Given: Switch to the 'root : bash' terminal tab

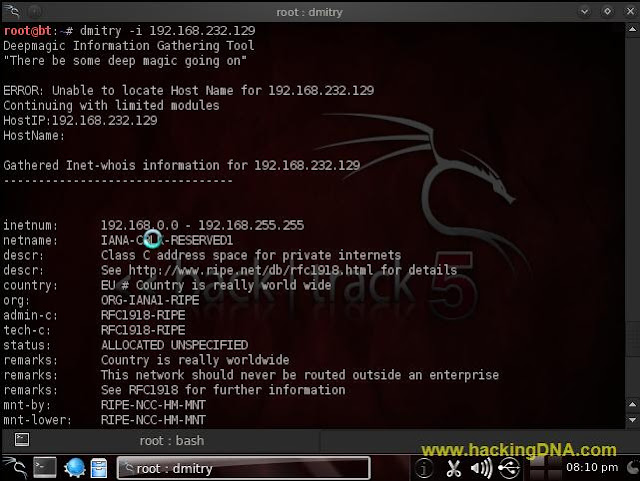Looking at the screenshot, I should click(171, 441).
